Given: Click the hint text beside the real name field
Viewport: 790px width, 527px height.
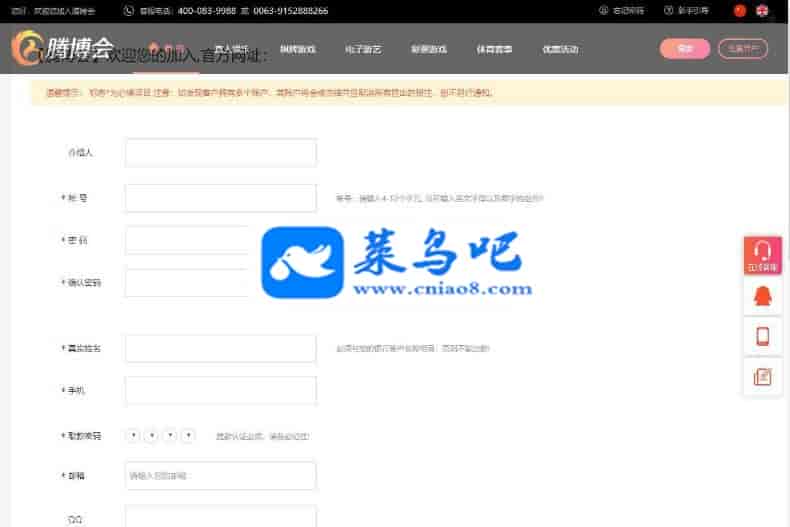Looking at the screenshot, I should (x=413, y=348).
